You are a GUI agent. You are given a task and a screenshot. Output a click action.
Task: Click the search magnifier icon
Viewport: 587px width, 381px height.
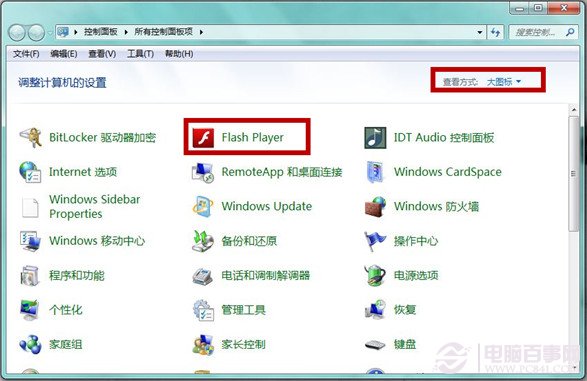pyautogui.click(x=570, y=32)
